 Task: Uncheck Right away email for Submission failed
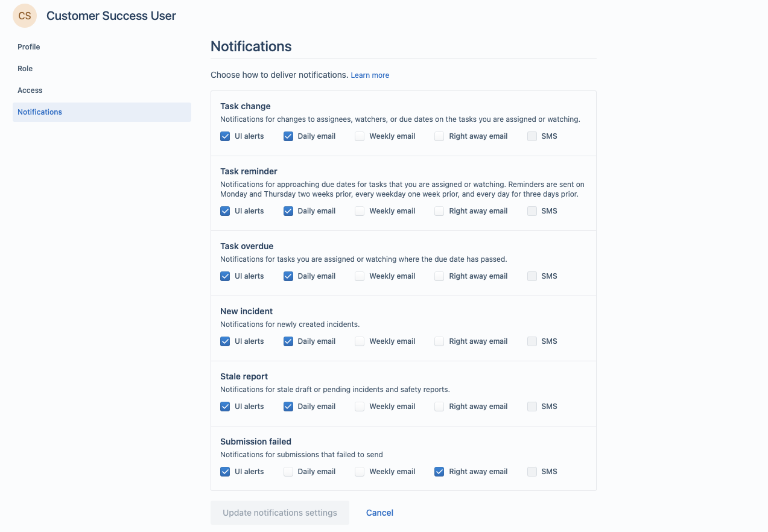click(x=439, y=472)
